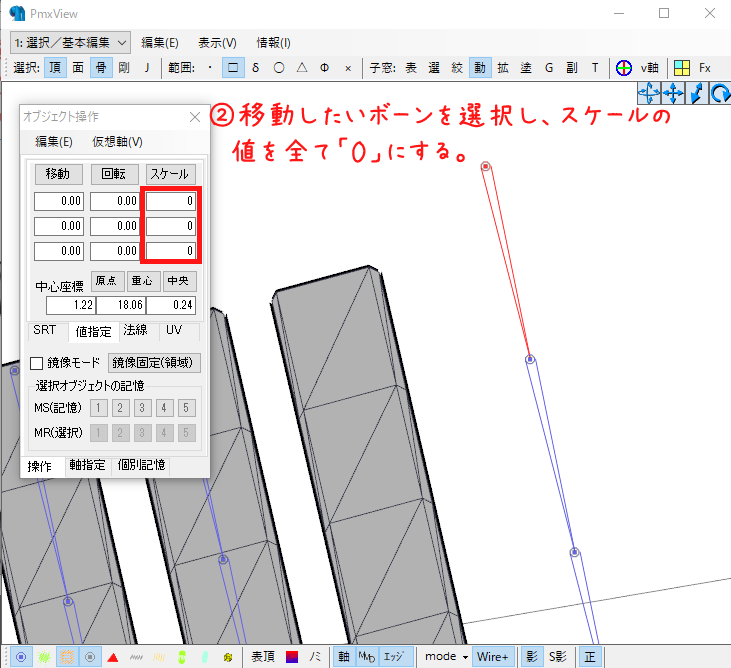Toggle 動 object operation sub-window

coord(480,68)
